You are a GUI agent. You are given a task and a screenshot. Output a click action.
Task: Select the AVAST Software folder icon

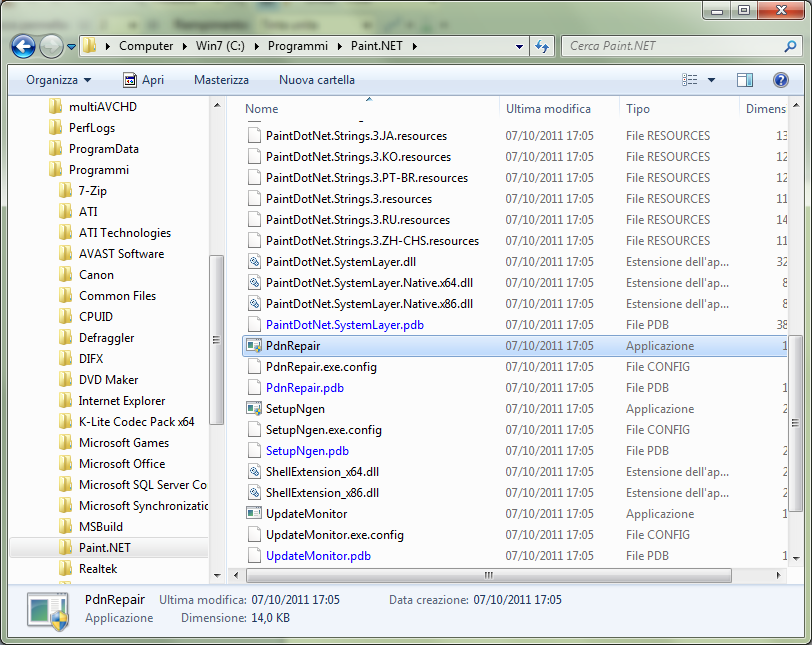coord(65,254)
